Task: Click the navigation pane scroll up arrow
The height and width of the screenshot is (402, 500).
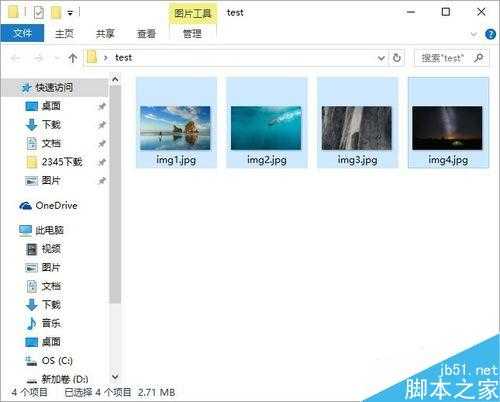Action: tap(115, 79)
